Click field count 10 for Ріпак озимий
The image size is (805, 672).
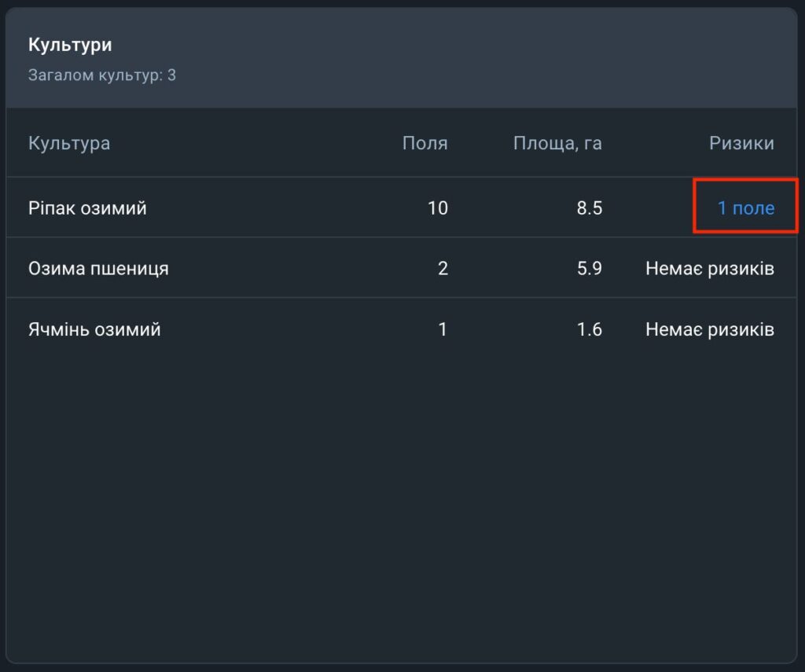pyautogui.click(x=438, y=208)
